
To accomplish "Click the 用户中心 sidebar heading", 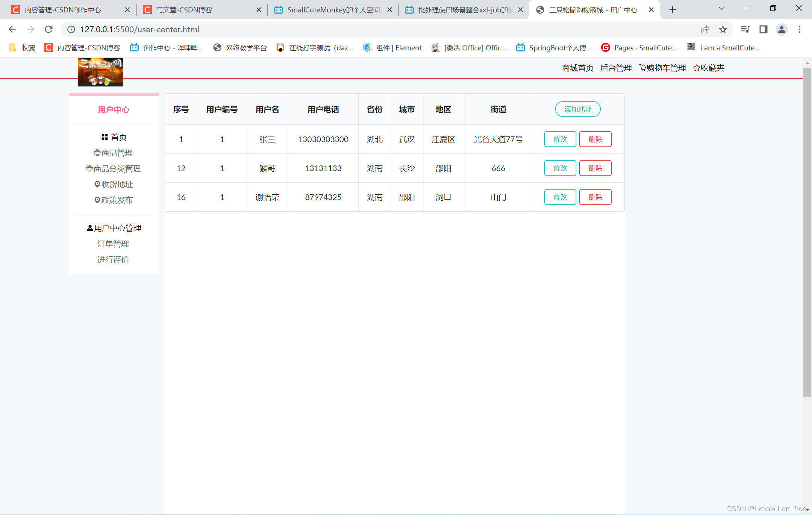I will [x=114, y=110].
